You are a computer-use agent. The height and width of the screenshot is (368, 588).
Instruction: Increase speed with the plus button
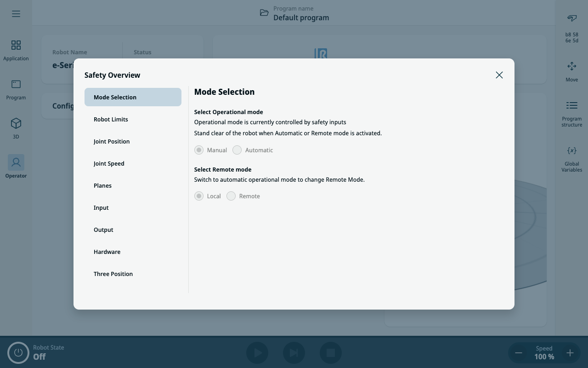click(x=570, y=353)
